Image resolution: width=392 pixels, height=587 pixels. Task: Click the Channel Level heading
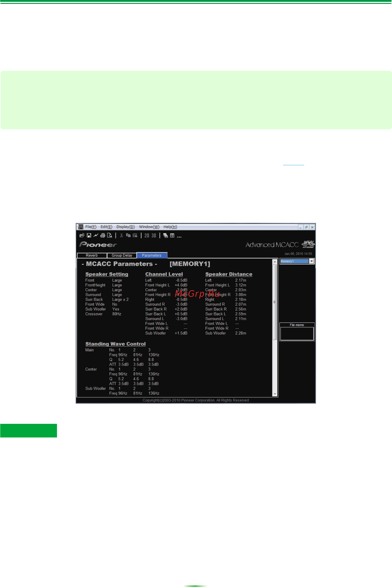click(x=164, y=274)
